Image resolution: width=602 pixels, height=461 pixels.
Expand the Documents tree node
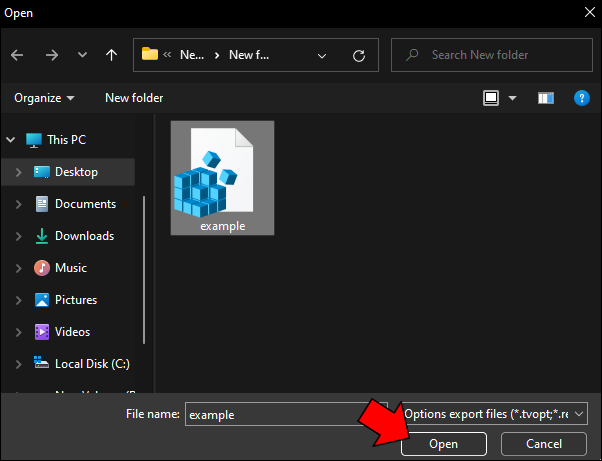(x=18, y=204)
